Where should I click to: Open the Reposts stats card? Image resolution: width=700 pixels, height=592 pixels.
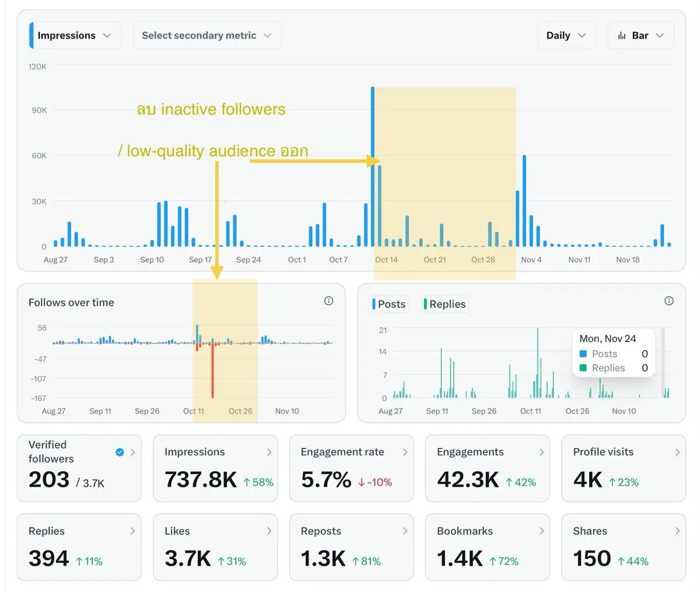(351, 547)
